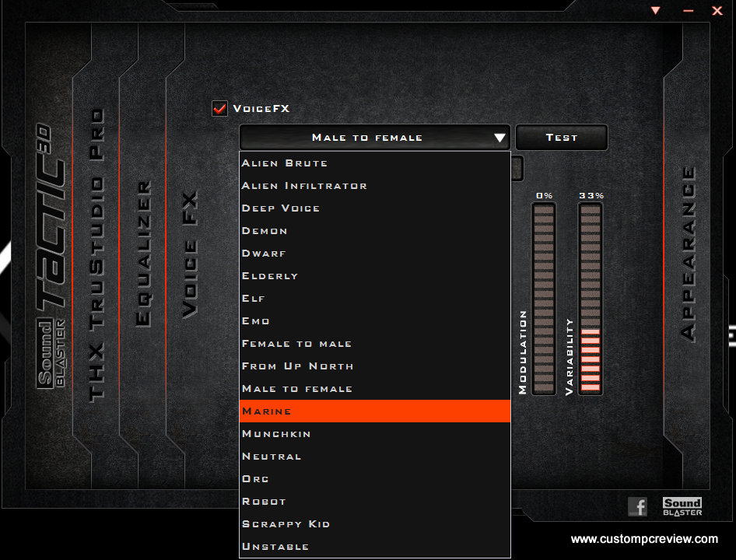Pick the Emo voice preset
736x560 pixels.
[374, 320]
